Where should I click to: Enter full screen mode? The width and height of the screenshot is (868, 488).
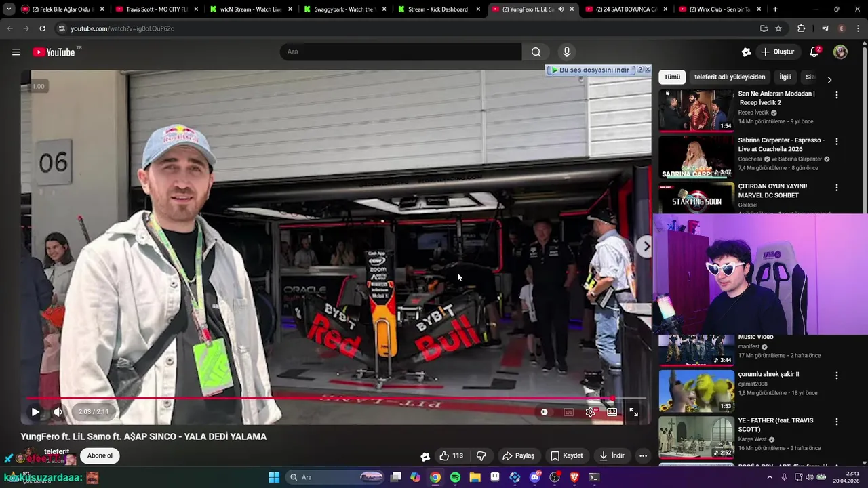pos(633,412)
